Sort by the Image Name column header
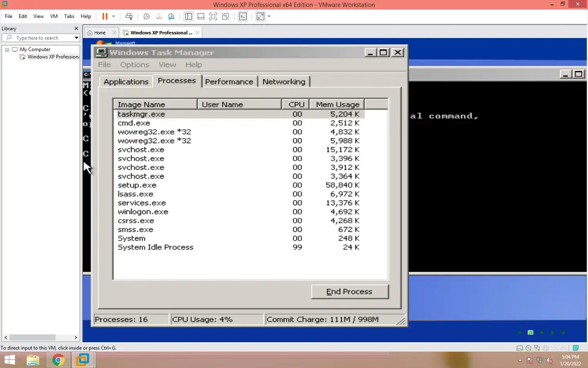The width and height of the screenshot is (588, 368). 155,104
